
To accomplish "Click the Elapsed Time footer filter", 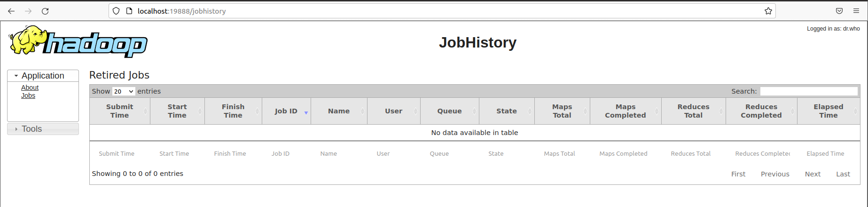I will click(829, 153).
